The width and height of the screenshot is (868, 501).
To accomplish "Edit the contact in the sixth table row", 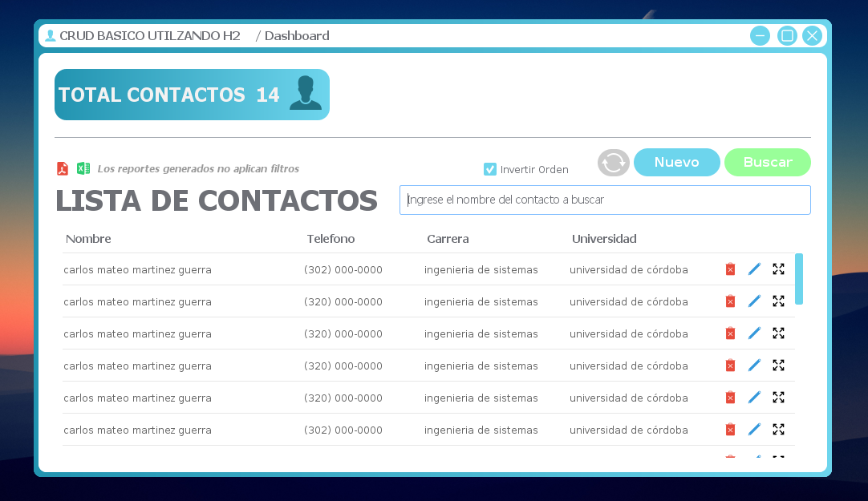I will 754,430.
